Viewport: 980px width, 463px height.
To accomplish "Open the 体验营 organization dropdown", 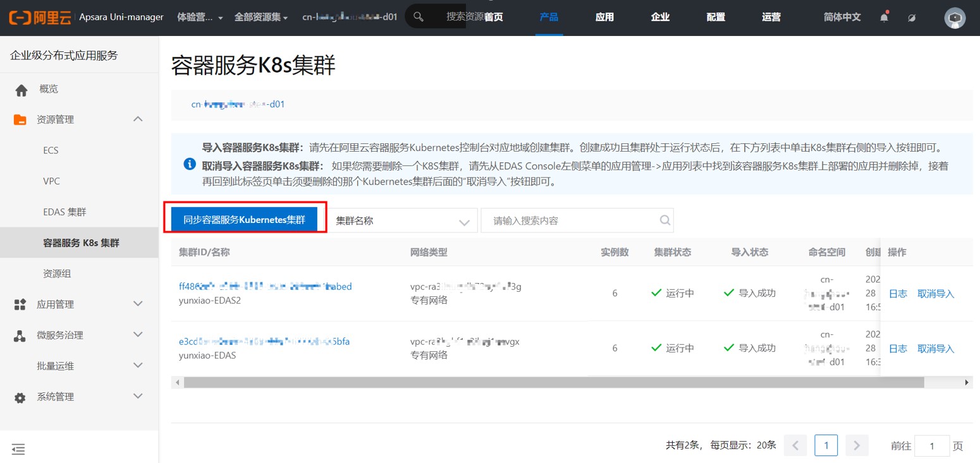I will pos(200,18).
